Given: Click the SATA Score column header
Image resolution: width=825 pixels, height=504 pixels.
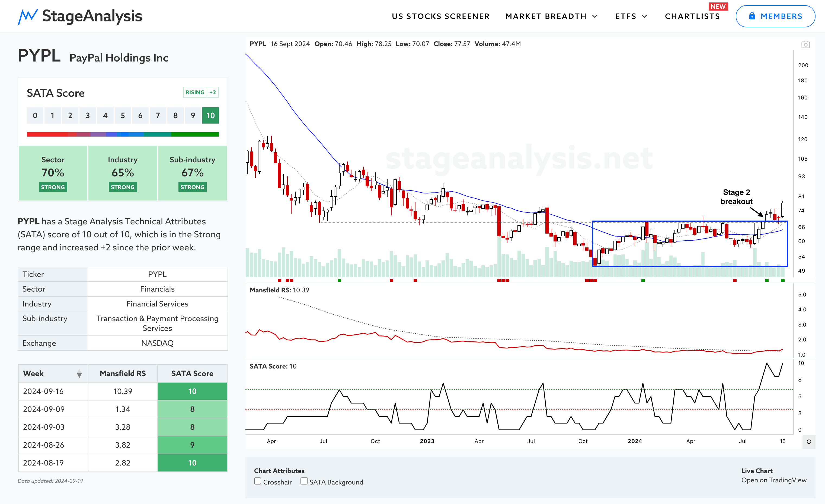Looking at the screenshot, I should (x=192, y=374).
